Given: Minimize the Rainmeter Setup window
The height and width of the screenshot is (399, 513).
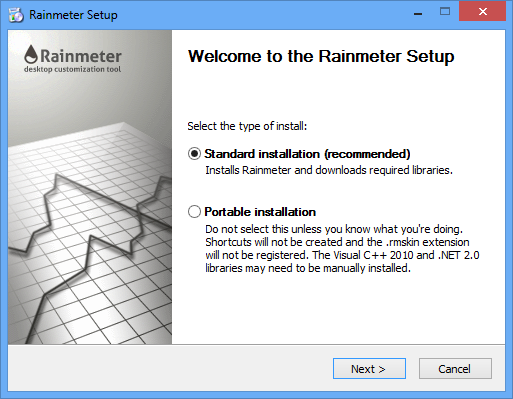Looking at the screenshot, I should pos(418,14).
